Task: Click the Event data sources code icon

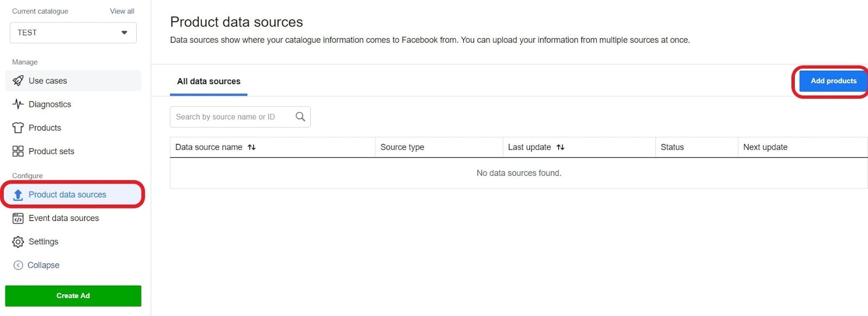Action: pos(18,218)
